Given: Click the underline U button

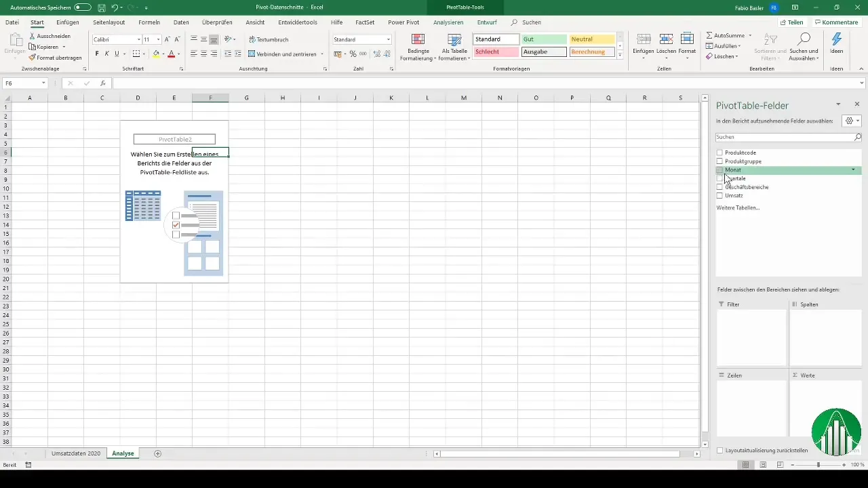Looking at the screenshot, I should pos(117,54).
